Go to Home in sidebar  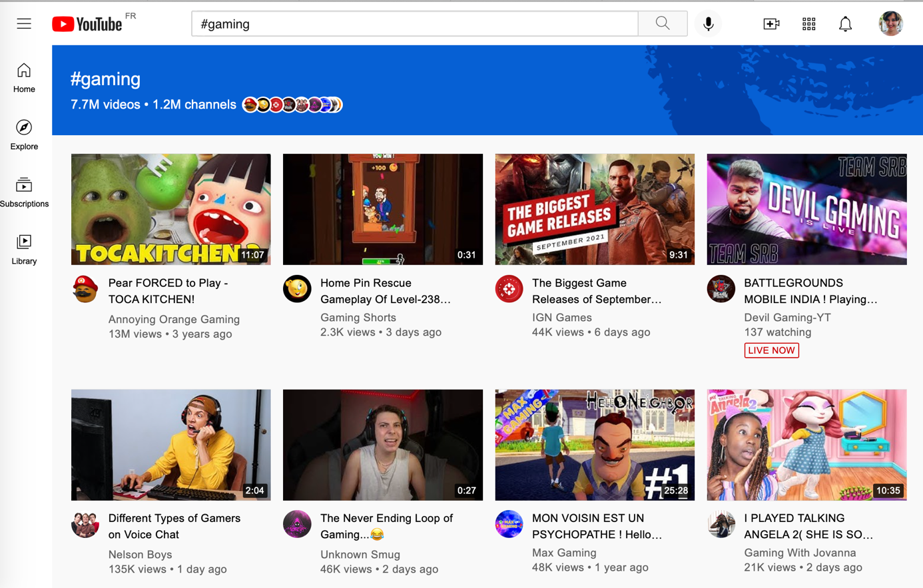(x=24, y=77)
